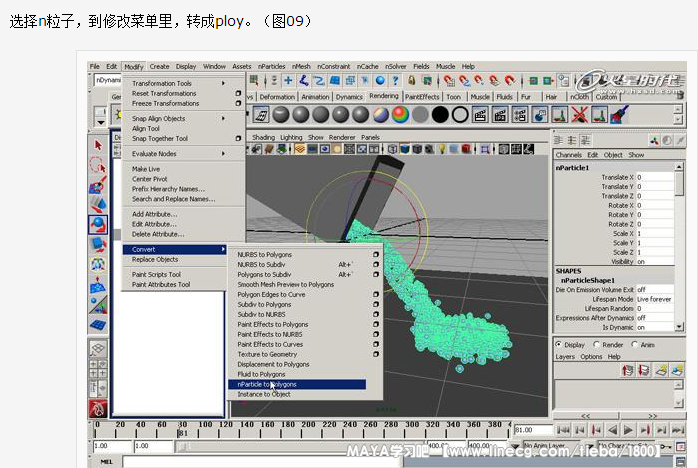Pick the Paint Selection tool

coord(97,184)
